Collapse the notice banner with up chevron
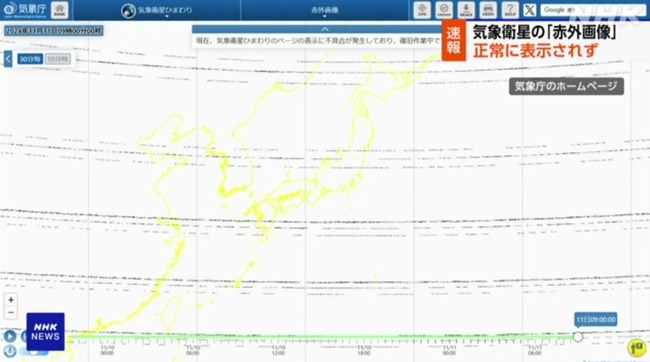The height and width of the screenshot is (362, 650). [325, 29]
